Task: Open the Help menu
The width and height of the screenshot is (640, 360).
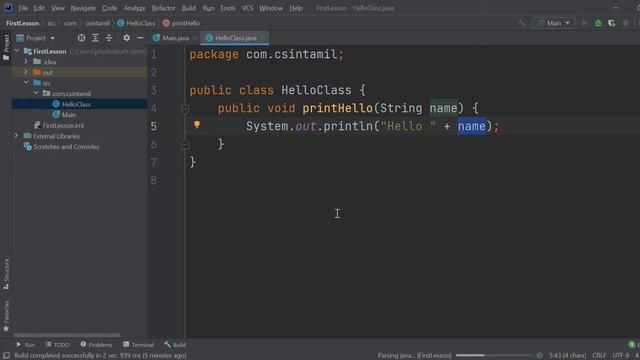Action: click(296, 8)
